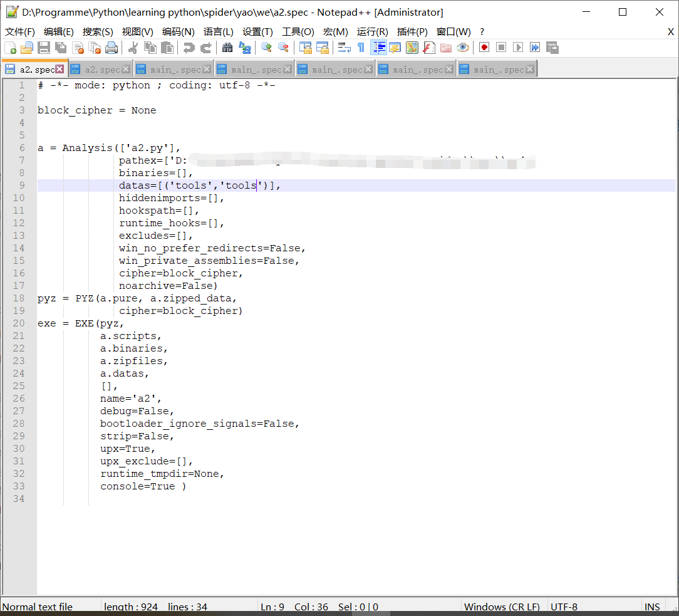The height and width of the screenshot is (616, 679).
Task: Click the Stop Recording macro icon
Action: [x=501, y=48]
